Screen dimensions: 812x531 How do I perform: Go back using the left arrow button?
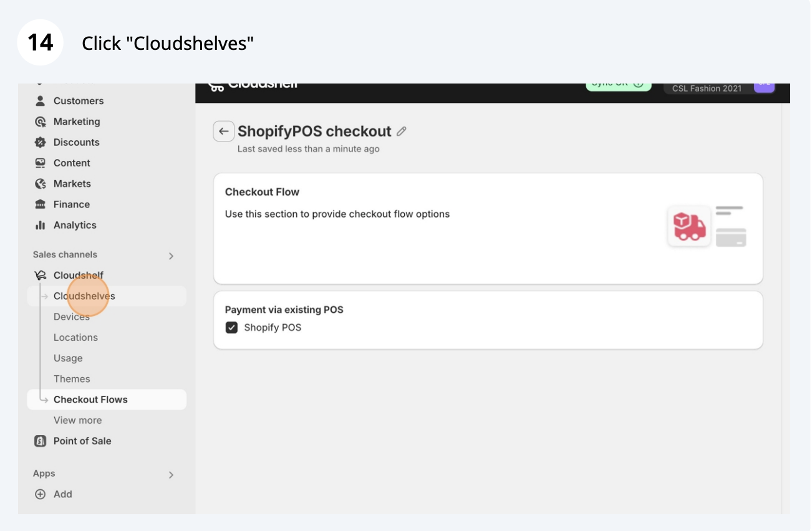(x=224, y=132)
